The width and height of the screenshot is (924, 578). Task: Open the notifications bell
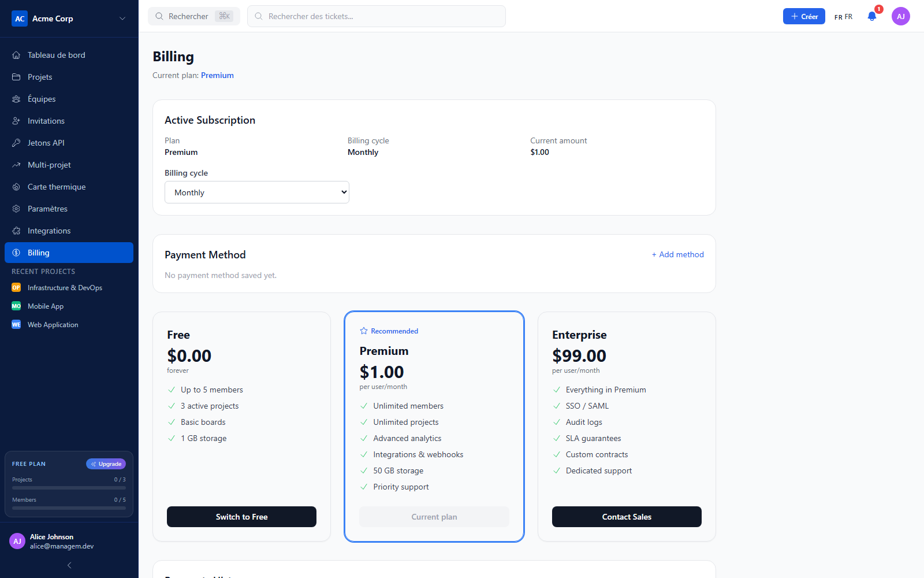pyautogui.click(x=872, y=16)
